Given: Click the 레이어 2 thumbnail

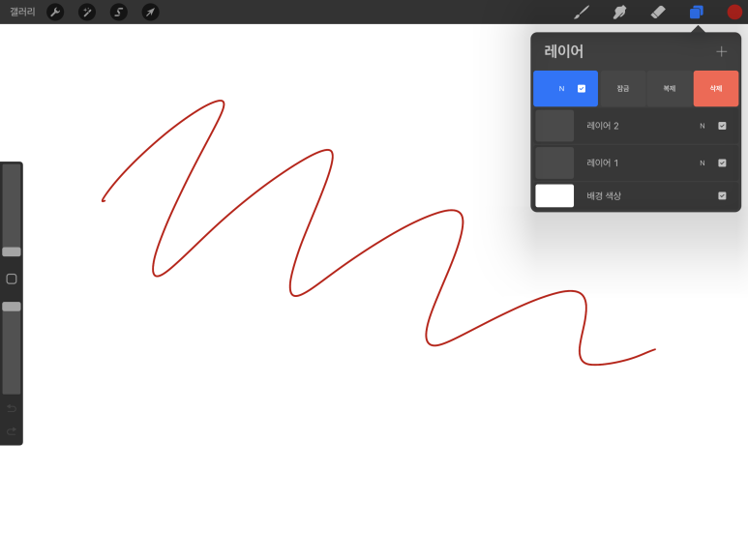Looking at the screenshot, I should (x=554, y=126).
